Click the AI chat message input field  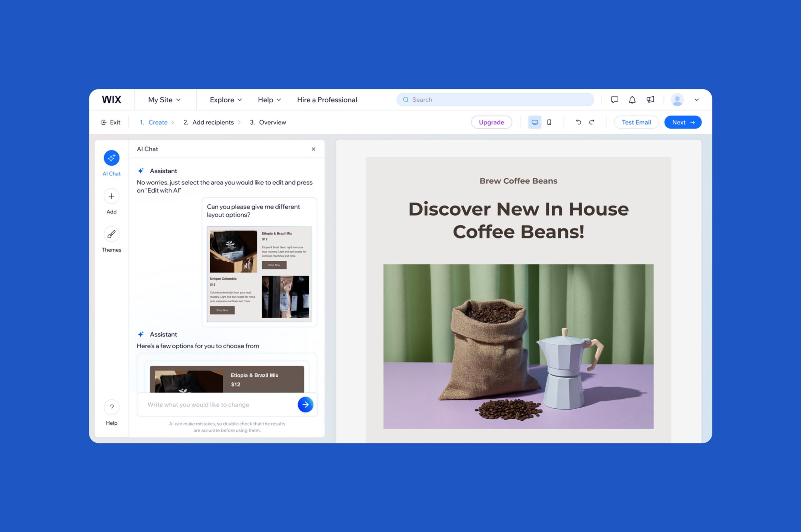click(x=217, y=404)
